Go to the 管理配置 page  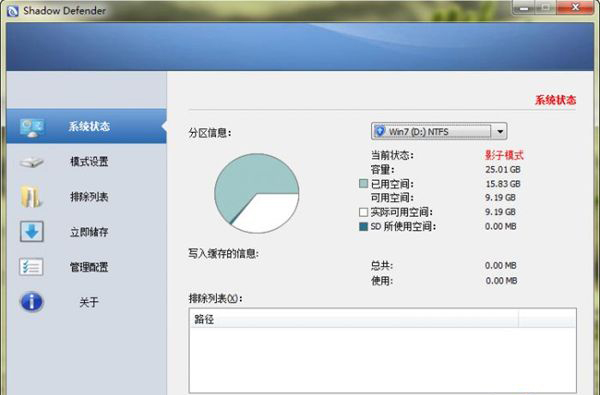click(89, 267)
